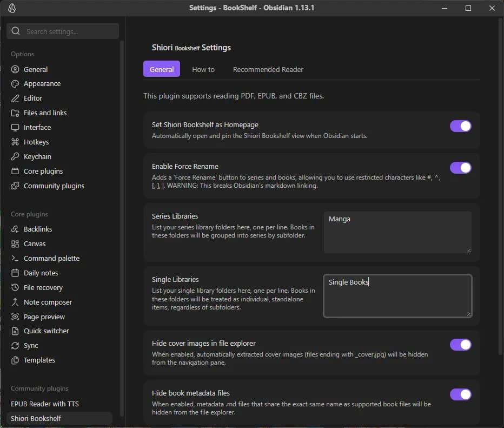The height and width of the screenshot is (428, 504).
Task: Open Core plugins via its box icon
Action: [15, 171]
